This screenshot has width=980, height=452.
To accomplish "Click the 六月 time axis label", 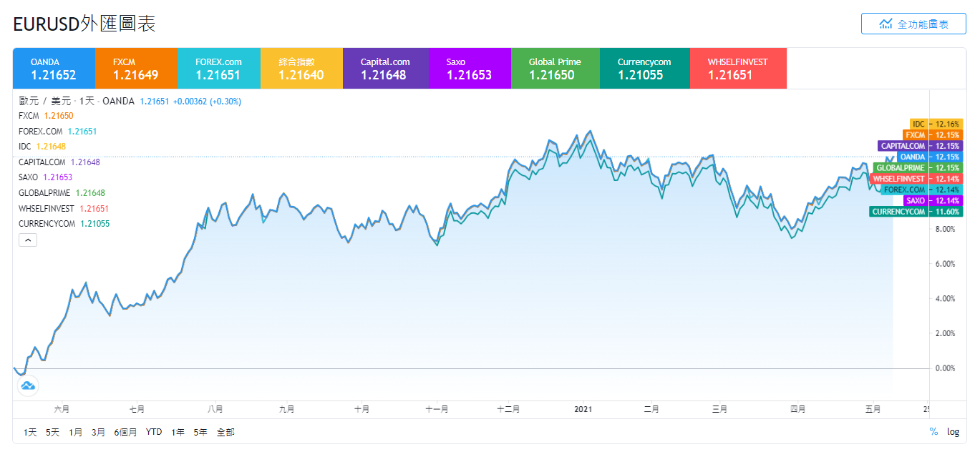I will click(x=62, y=409).
